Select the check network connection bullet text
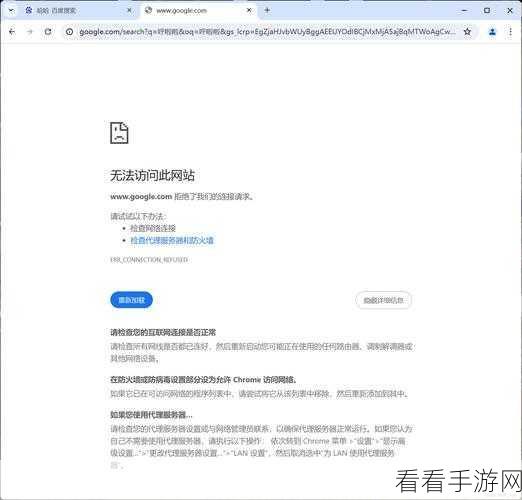Image resolution: width=522 pixels, height=500 pixels. [153, 228]
